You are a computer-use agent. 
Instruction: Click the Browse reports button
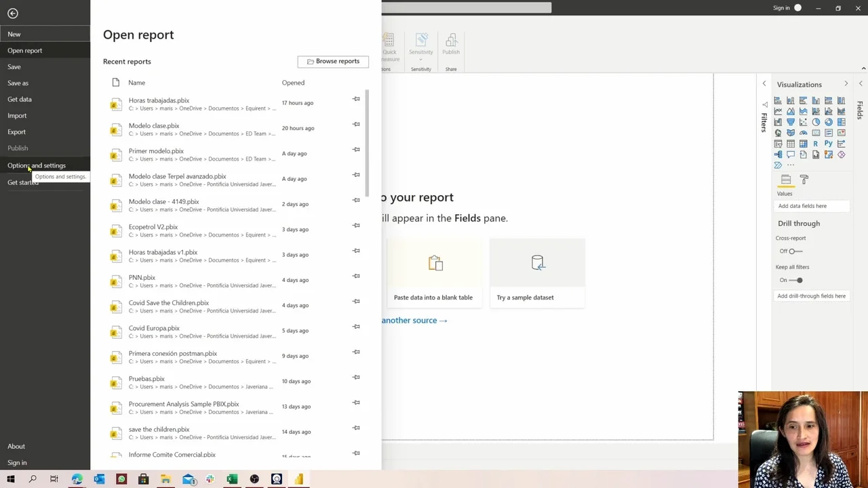pyautogui.click(x=333, y=61)
